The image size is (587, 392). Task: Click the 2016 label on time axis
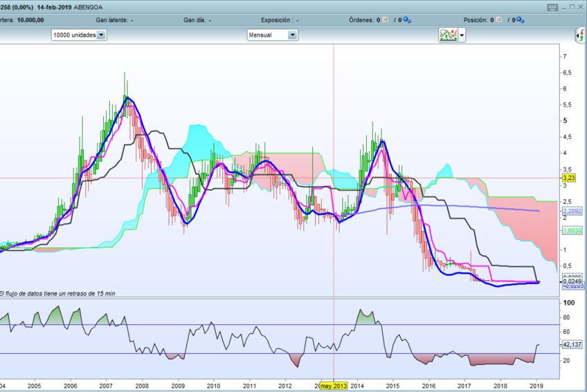[428, 386]
